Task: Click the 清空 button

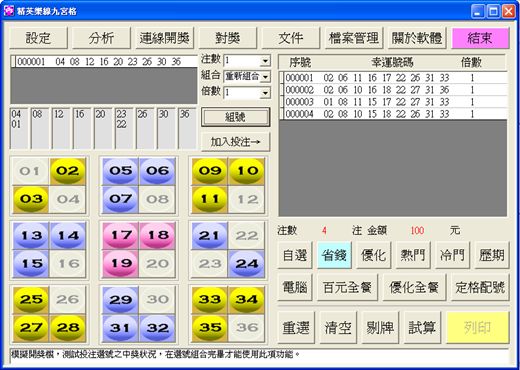Action: point(338,328)
